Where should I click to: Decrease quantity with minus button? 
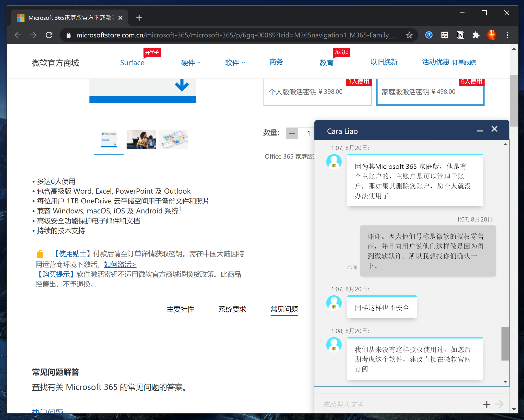click(292, 133)
